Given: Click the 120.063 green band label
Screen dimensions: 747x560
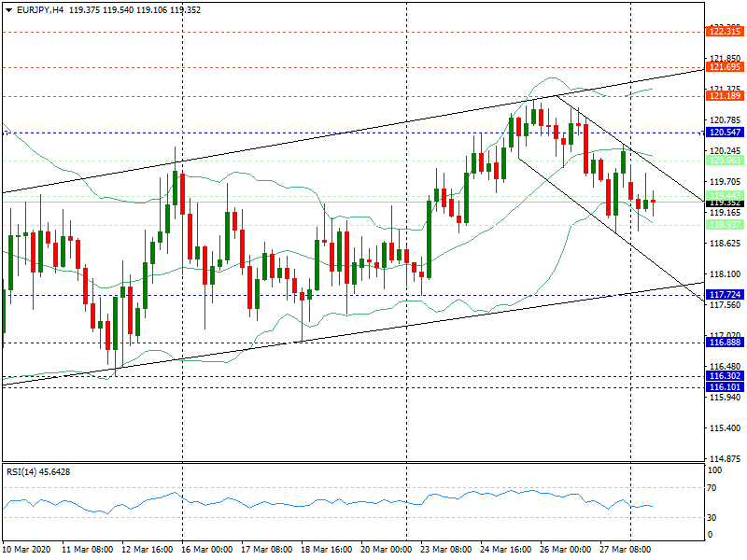Looking at the screenshot, I should [725, 161].
